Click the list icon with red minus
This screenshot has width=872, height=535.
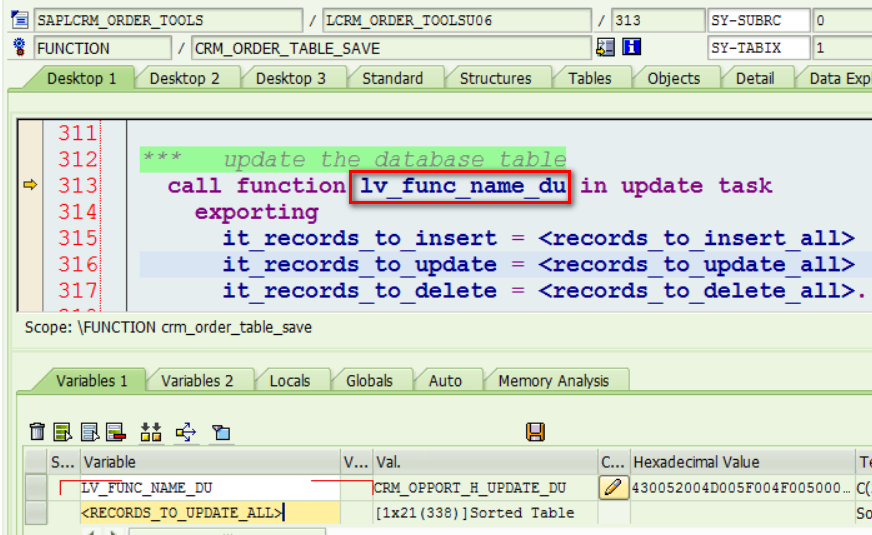(x=116, y=432)
